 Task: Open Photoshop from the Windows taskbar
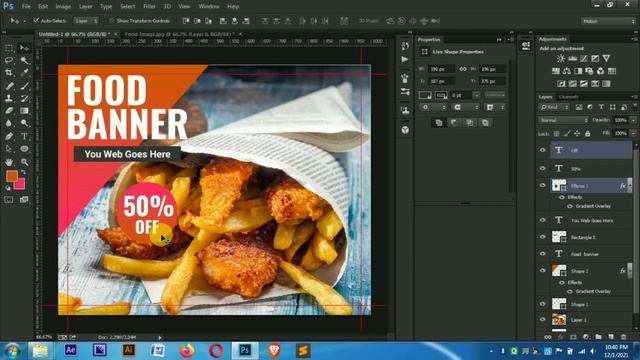(245, 350)
